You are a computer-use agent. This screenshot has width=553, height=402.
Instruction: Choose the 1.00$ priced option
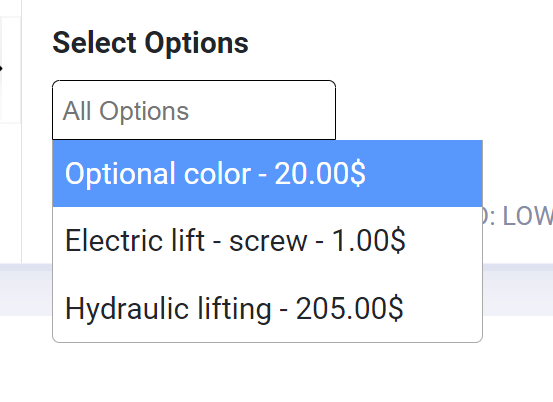point(267,240)
